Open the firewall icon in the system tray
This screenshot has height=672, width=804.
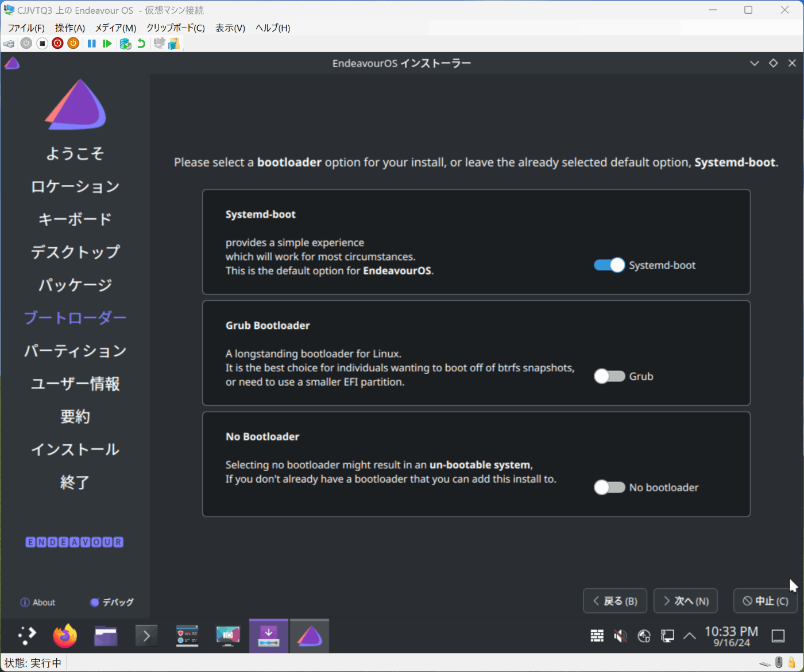597,636
